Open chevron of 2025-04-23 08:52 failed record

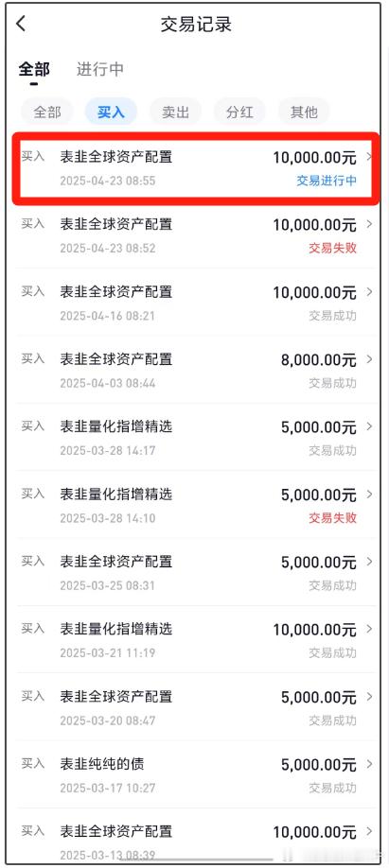point(369,224)
